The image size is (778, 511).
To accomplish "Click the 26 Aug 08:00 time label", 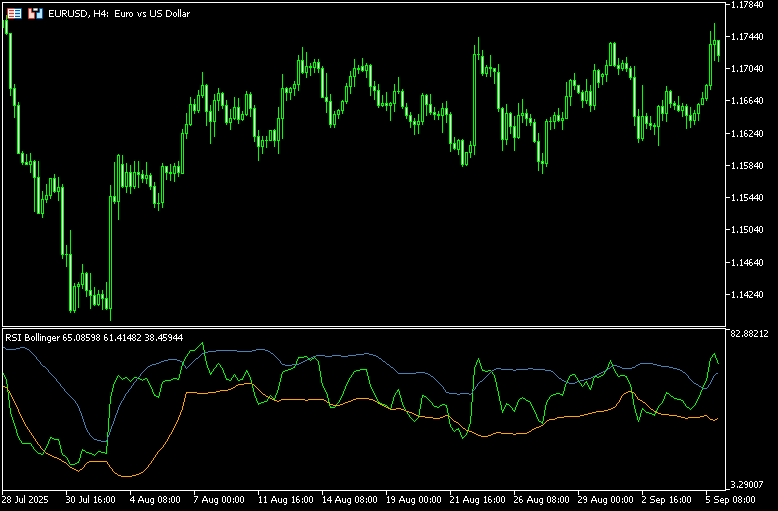I will click(542, 498).
